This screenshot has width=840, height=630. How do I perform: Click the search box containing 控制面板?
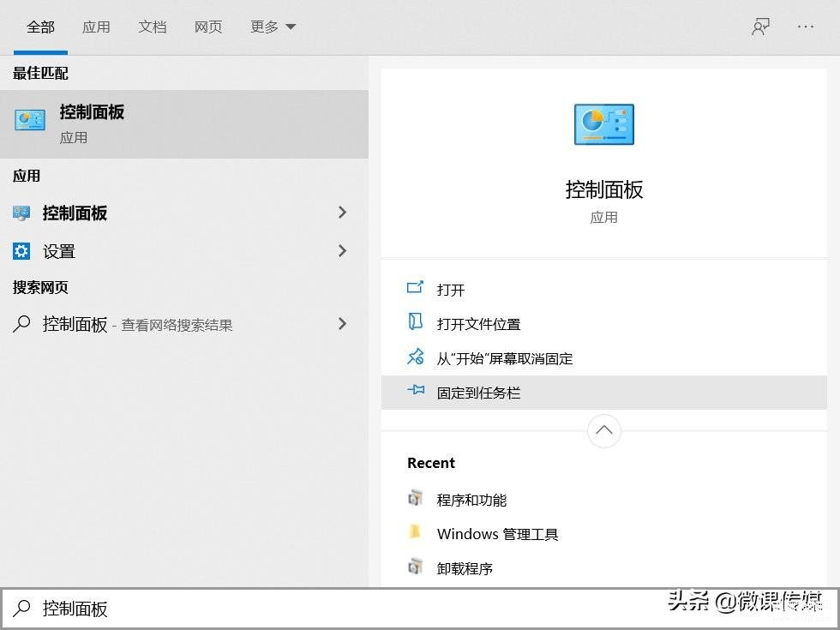pyautogui.click(x=420, y=608)
